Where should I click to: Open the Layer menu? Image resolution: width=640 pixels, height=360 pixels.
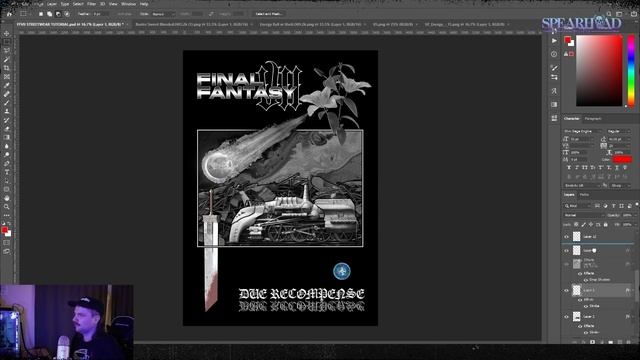[x=52, y=4]
